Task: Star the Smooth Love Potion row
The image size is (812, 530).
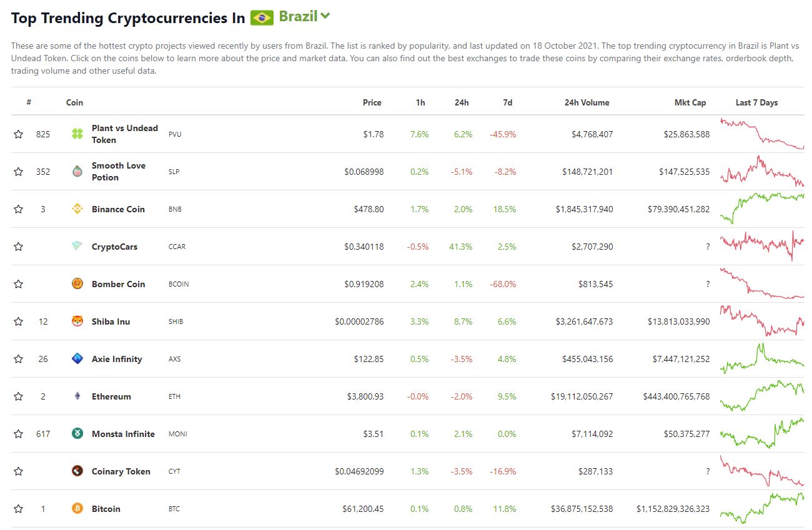Action: click(19, 171)
